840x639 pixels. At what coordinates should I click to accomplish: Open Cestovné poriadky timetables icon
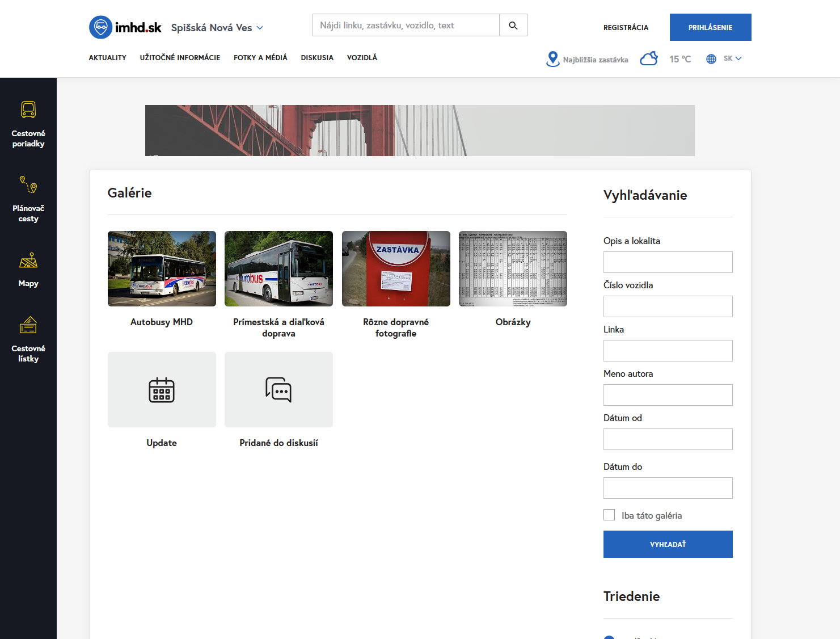coord(28,110)
